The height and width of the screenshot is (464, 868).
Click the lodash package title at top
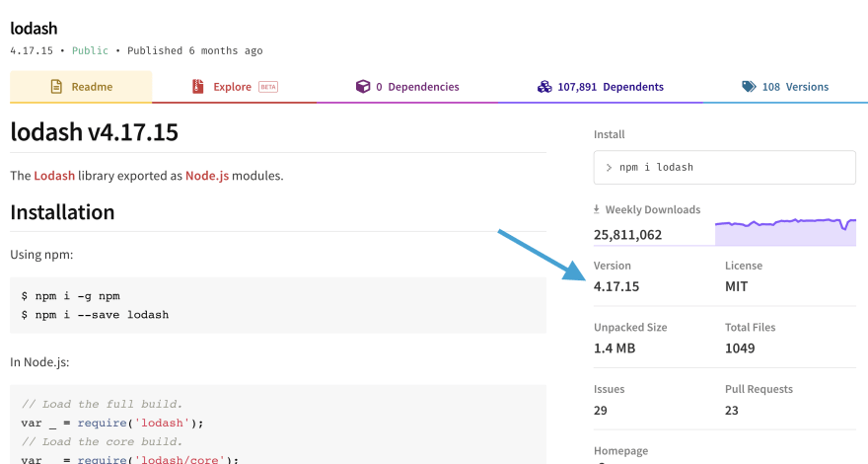click(x=34, y=29)
